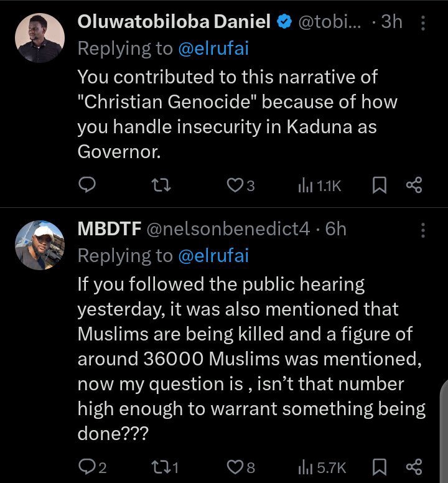Open Oluwatobiloba Daniel's profile picture
The width and height of the screenshot is (448, 483).
39,39
